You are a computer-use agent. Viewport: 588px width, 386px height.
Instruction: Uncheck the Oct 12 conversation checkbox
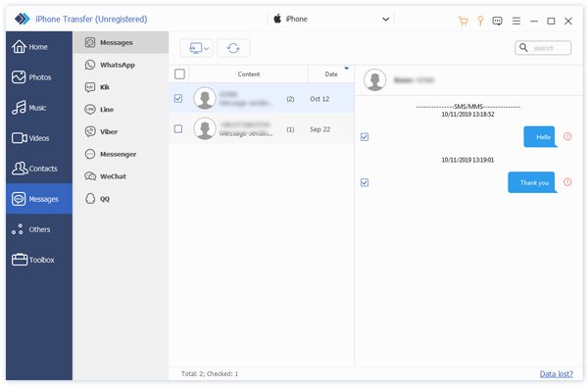178,99
